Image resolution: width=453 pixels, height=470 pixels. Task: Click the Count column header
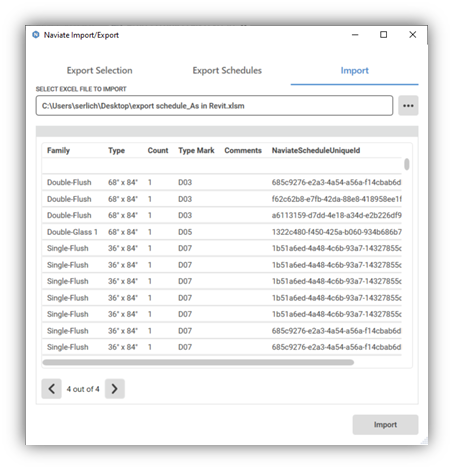[158, 150]
